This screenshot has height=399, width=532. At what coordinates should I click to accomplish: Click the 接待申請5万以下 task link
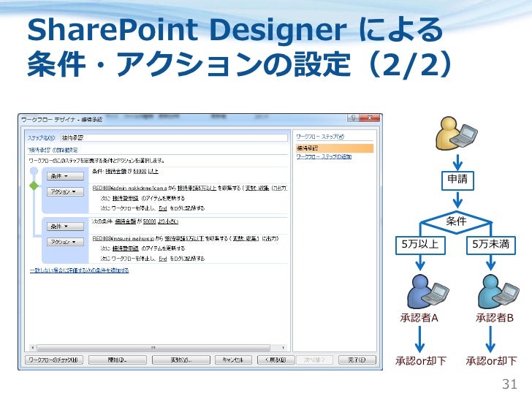(x=184, y=238)
